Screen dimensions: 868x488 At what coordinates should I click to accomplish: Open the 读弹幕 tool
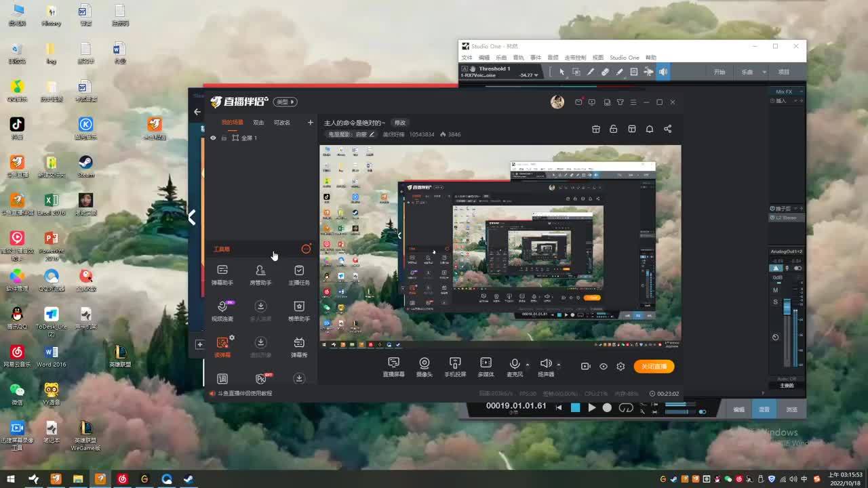(x=222, y=346)
